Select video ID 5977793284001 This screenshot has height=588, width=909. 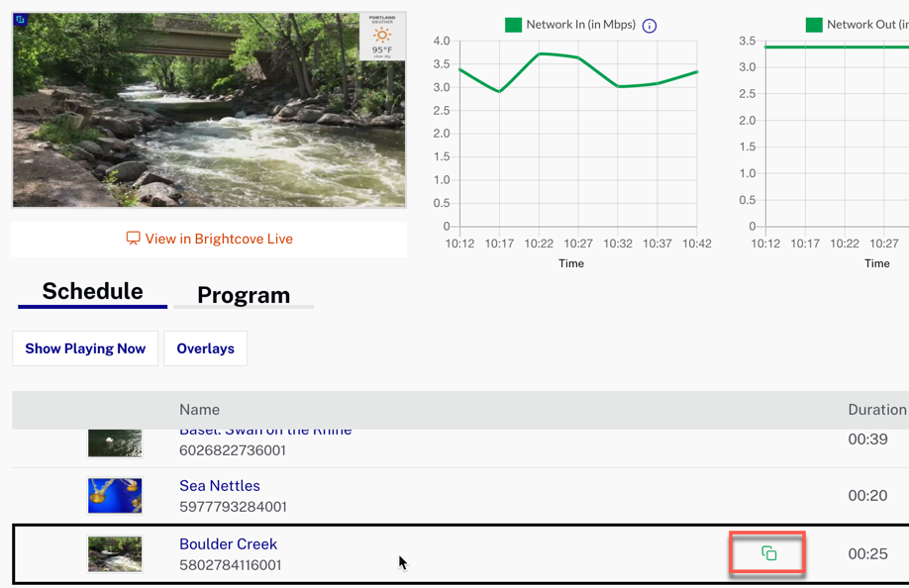[233, 507]
